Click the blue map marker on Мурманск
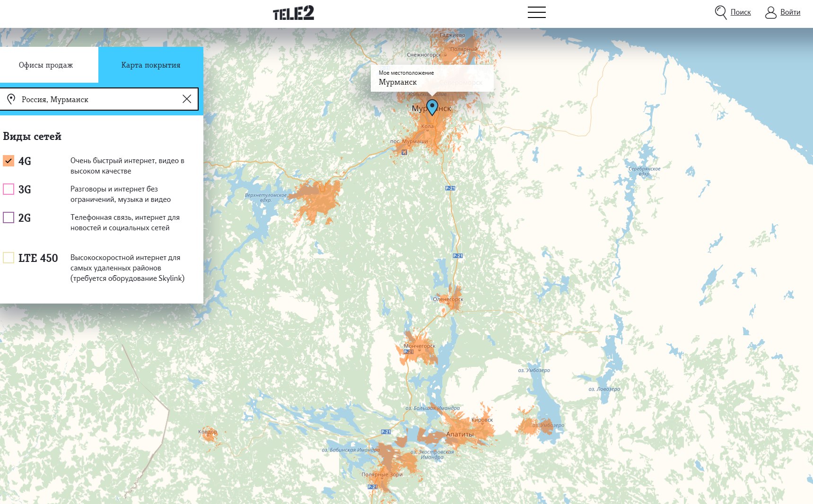 [432, 107]
